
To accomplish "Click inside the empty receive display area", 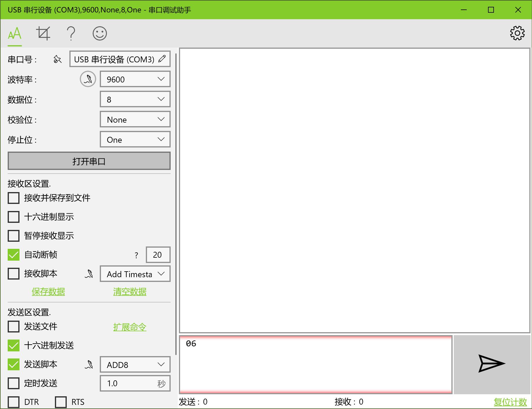I will coord(355,191).
